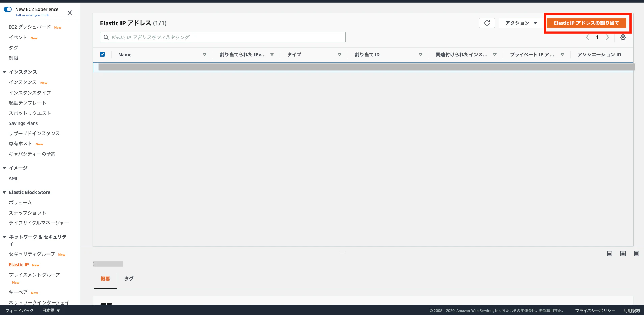Open Elastic IP in sidebar

(19, 265)
